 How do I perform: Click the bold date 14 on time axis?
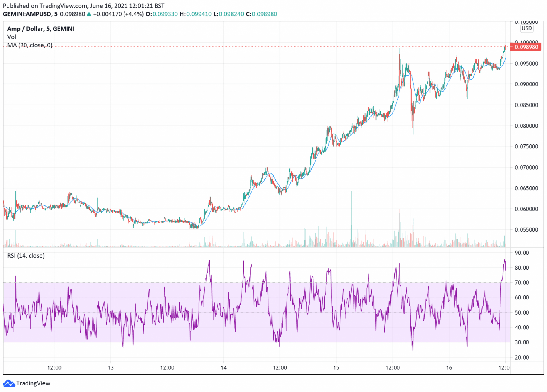click(224, 368)
